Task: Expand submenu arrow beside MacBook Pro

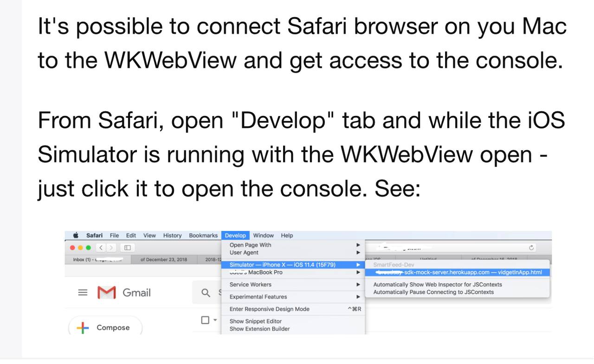Action: point(358,272)
